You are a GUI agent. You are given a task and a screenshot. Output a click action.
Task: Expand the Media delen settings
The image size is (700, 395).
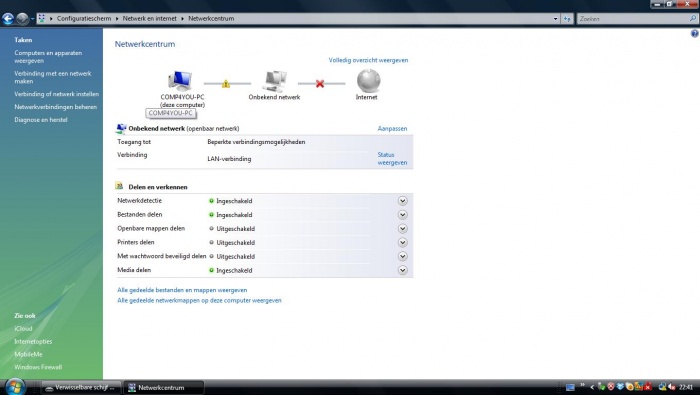(402, 270)
